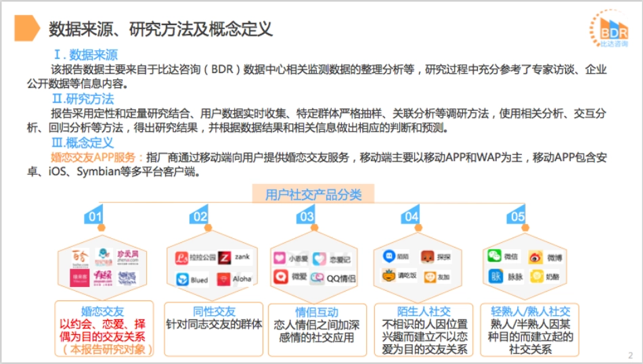This screenshot has width=643, height=364.
Task: Click the Blued label text
Action: point(199,280)
